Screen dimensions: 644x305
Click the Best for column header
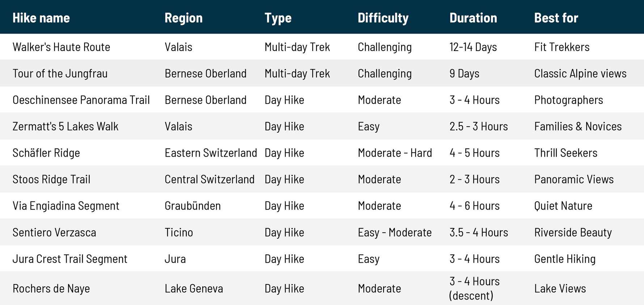556,18
